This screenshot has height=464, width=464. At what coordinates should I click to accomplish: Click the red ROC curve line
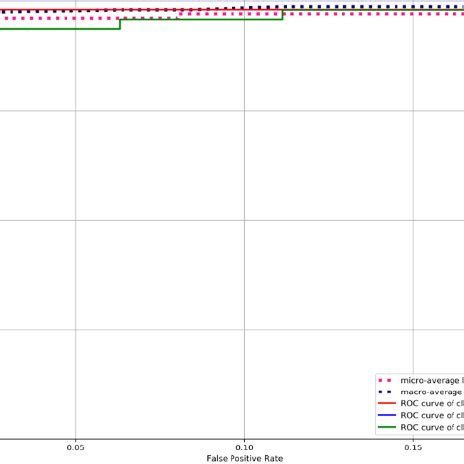pos(100,10)
